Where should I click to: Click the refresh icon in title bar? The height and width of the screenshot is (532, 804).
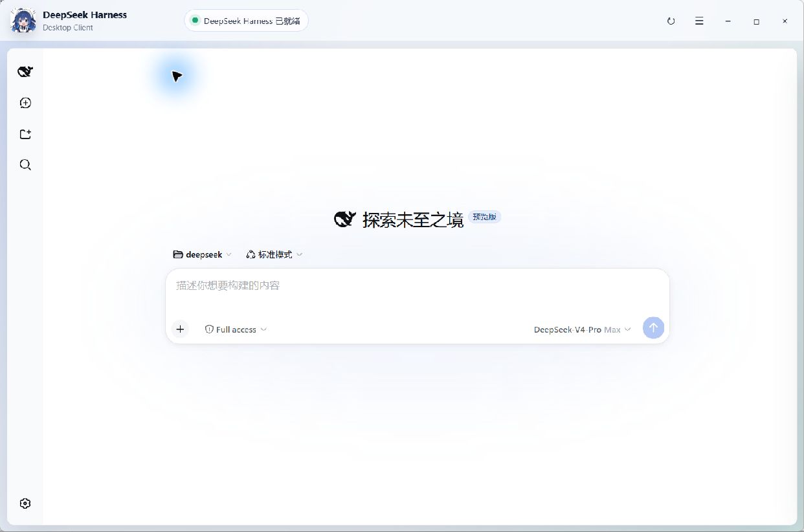[671, 21]
